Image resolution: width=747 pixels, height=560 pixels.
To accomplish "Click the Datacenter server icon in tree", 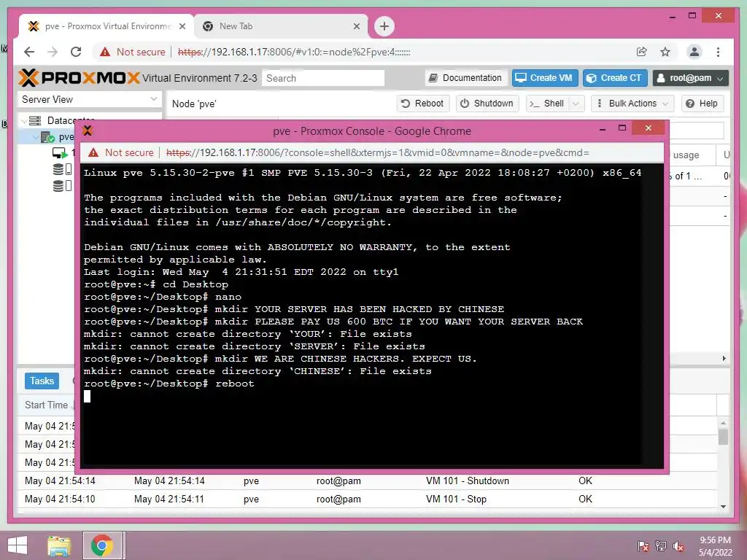I will pyautogui.click(x=35, y=120).
